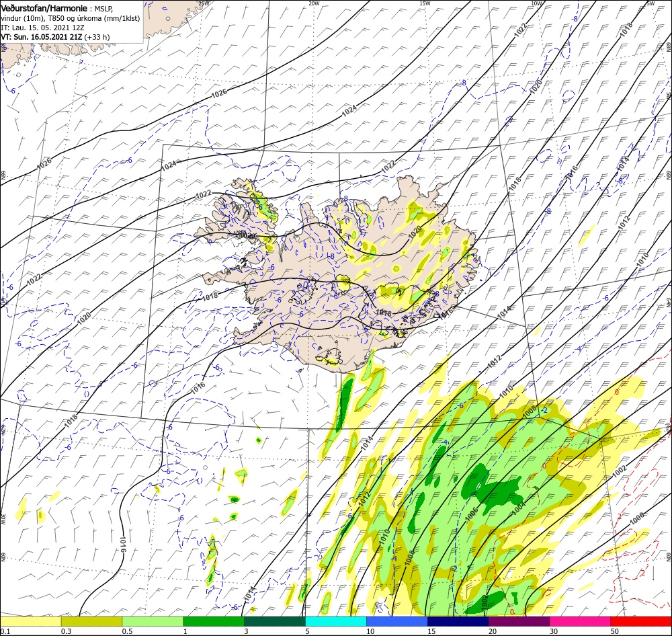Click the "vindur (10m), T850 og úrkoma" line
The height and width of the screenshot is (636, 672).
[71, 18]
